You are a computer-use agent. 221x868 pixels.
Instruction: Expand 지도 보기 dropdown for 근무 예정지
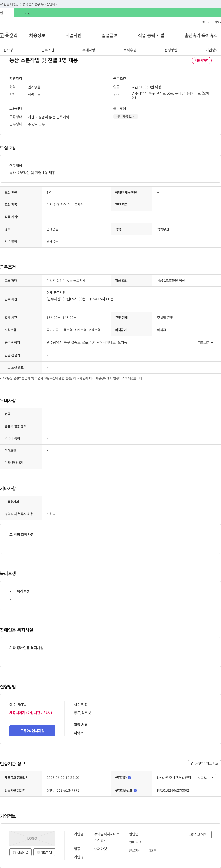tap(206, 343)
